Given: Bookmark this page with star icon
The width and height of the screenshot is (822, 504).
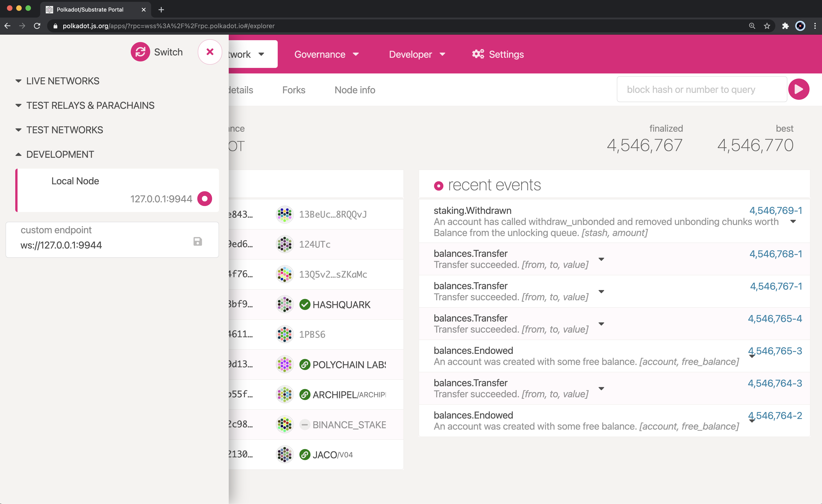Looking at the screenshot, I should (767, 26).
